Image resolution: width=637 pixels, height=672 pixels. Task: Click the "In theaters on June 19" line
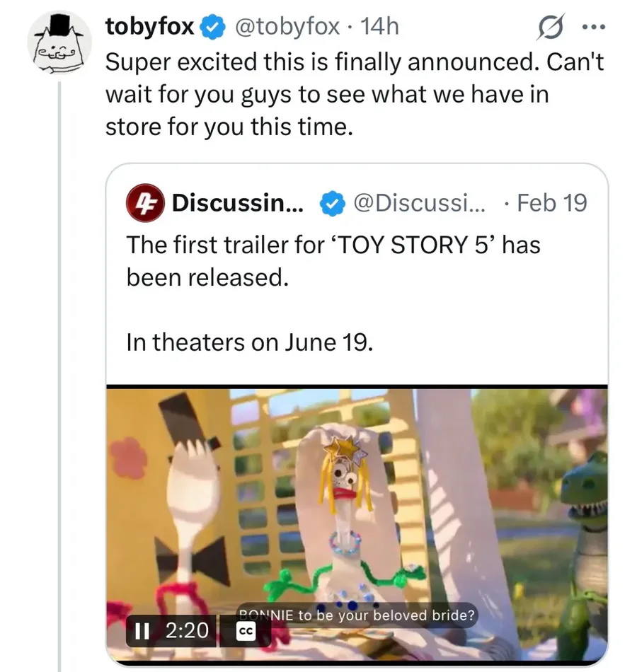[248, 342]
